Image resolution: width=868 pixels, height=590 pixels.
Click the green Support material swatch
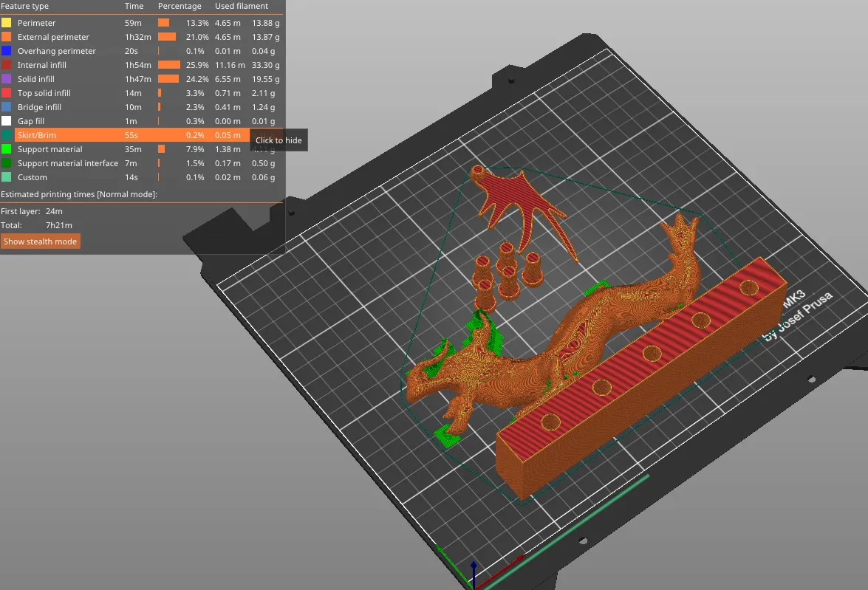pos(6,149)
